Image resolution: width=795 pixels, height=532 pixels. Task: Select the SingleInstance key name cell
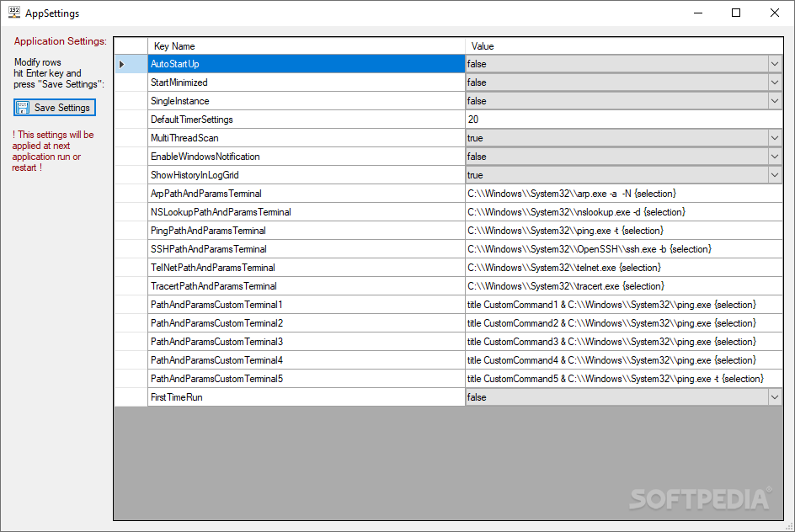pyautogui.click(x=307, y=101)
